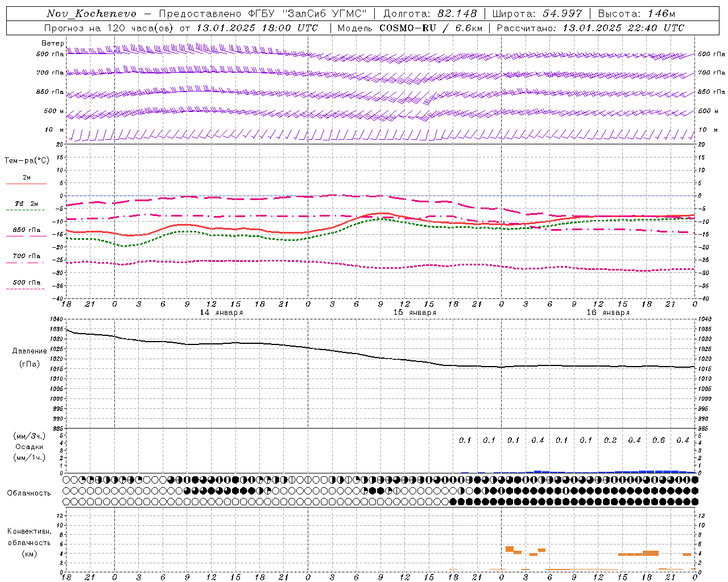
Task: Select the 'Широта: 54.997' latitude value
Action: point(537,14)
